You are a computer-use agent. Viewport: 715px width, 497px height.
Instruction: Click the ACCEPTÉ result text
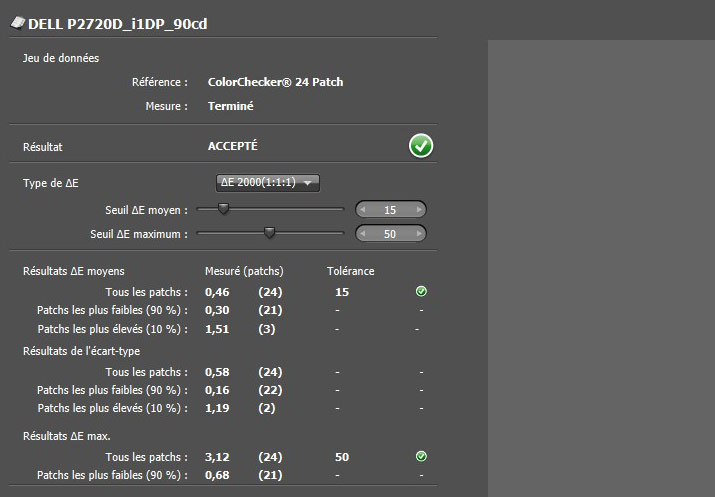(x=233, y=146)
